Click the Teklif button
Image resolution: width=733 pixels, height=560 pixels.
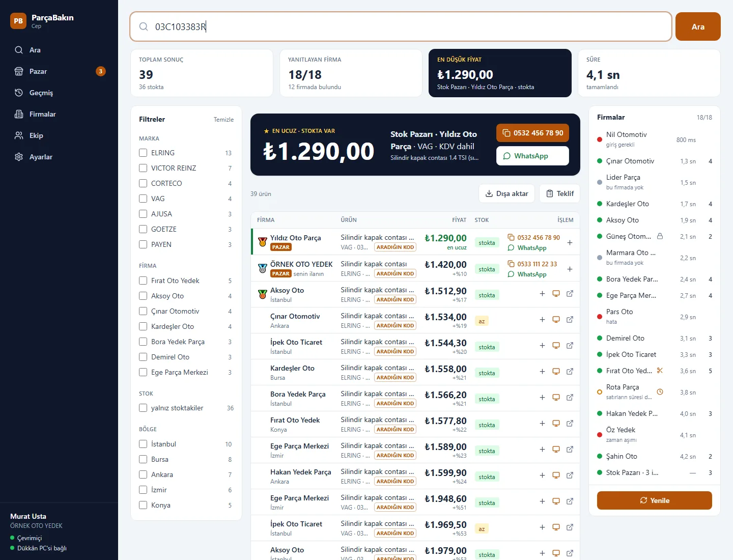(x=559, y=193)
